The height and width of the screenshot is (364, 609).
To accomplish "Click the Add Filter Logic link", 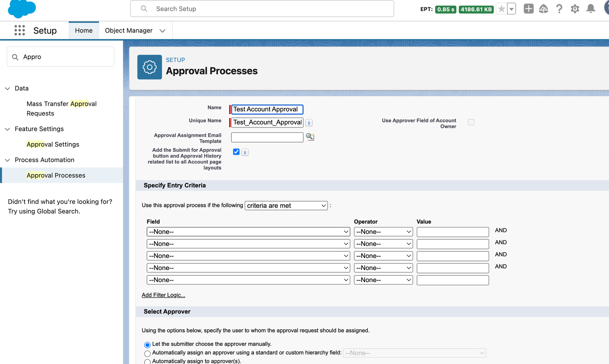I will [x=163, y=295].
